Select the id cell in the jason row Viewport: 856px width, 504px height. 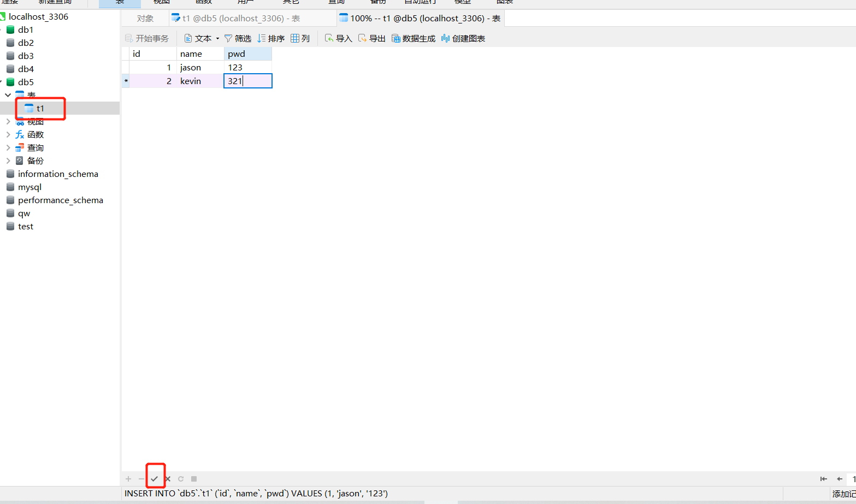click(153, 67)
